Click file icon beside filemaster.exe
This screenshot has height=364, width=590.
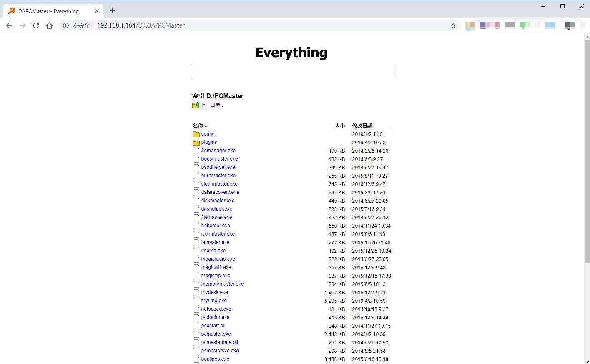[196, 217]
